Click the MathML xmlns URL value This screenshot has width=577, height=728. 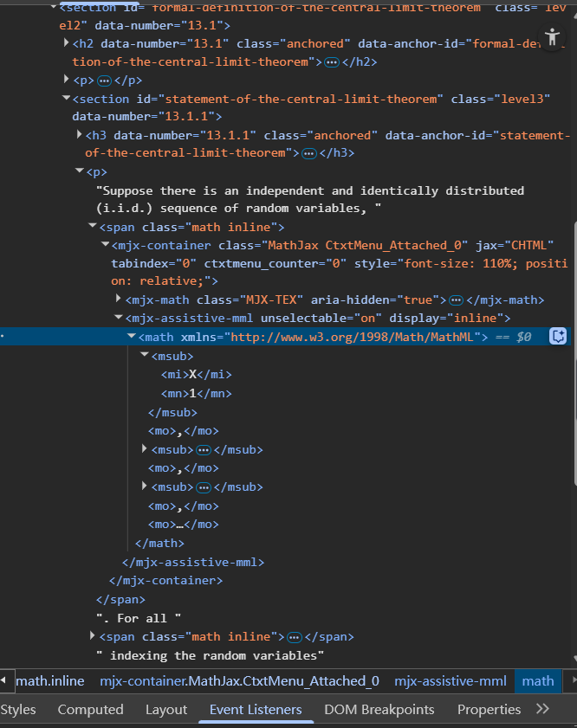pos(356,337)
